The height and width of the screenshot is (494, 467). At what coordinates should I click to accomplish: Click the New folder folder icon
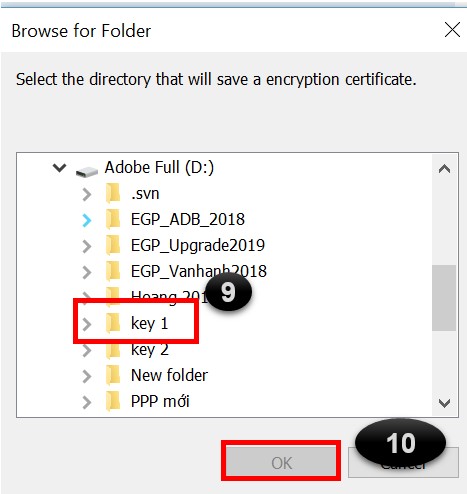coord(113,375)
